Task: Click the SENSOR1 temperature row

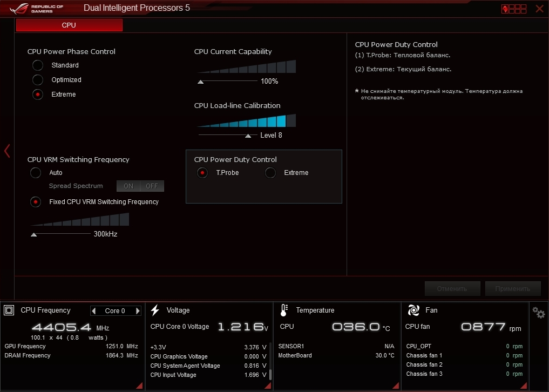Action: coord(336,346)
